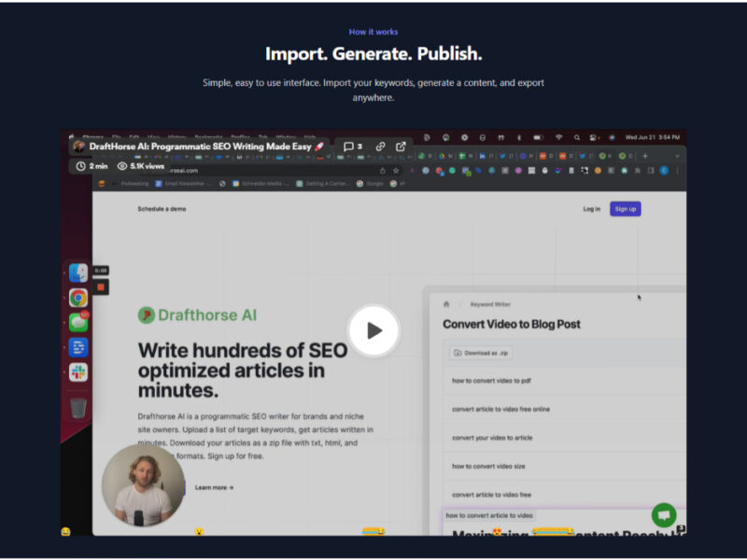Click the presenter's webcam bubble thumbnail
The width and height of the screenshot is (747, 560).
click(x=143, y=486)
